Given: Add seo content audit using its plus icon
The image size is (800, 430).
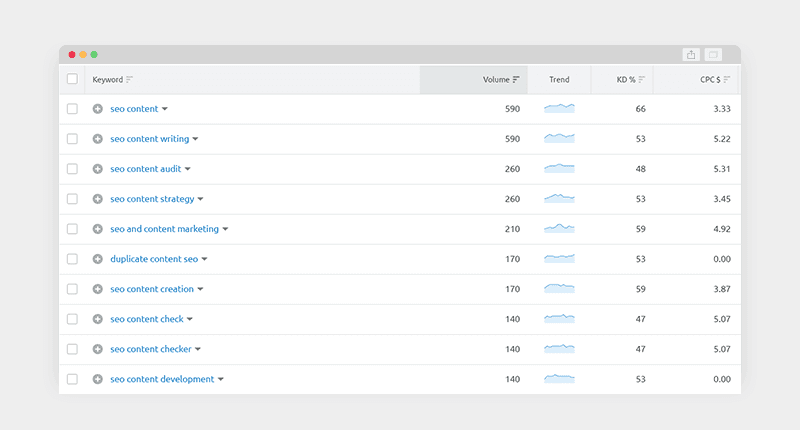Looking at the screenshot, I should click(98, 169).
